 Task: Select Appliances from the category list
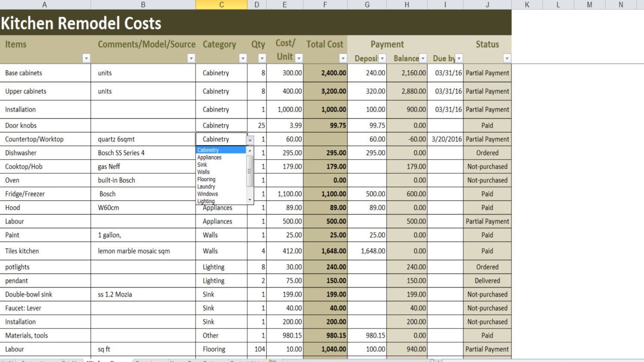(210, 157)
